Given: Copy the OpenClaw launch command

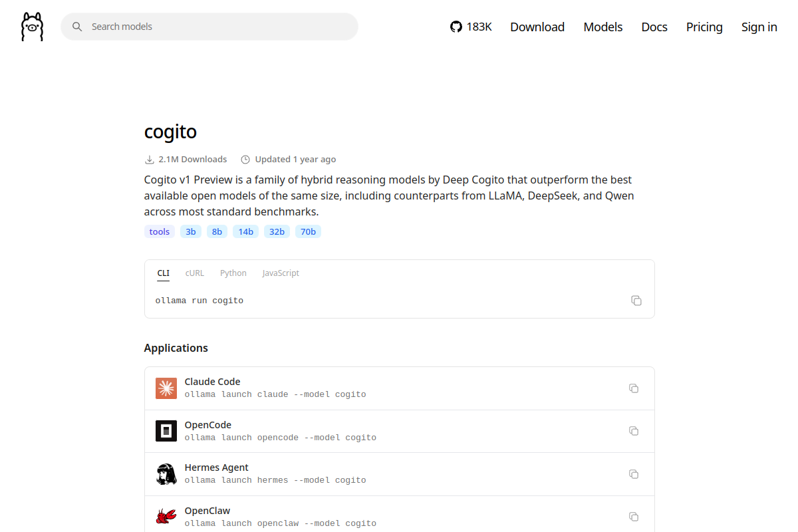Looking at the screenshot, I should pos(634,517).
